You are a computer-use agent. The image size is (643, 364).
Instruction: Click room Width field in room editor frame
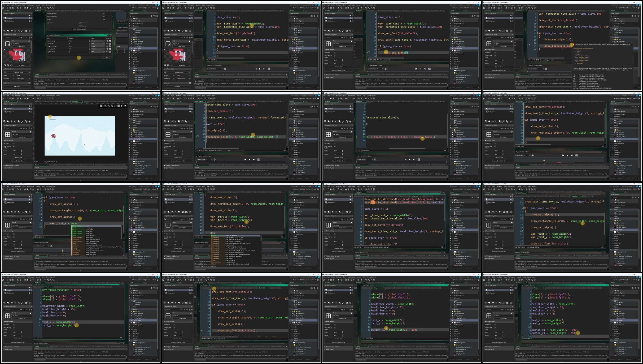[x=17, y=151]
